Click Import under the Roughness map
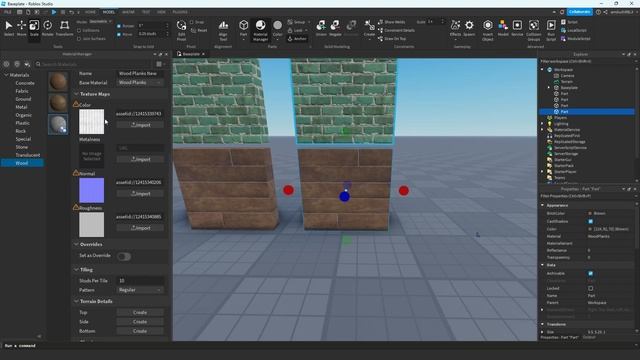The width and height of the screenshot is (640, 360). click(140, 228)
